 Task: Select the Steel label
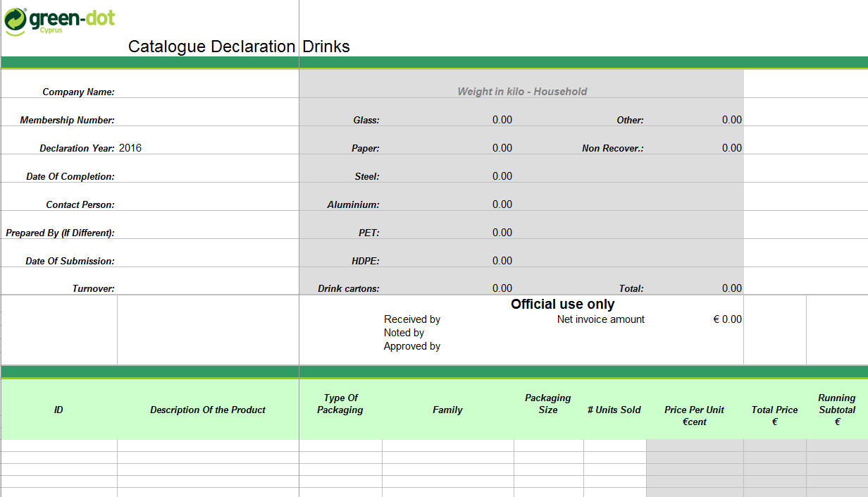367,176
